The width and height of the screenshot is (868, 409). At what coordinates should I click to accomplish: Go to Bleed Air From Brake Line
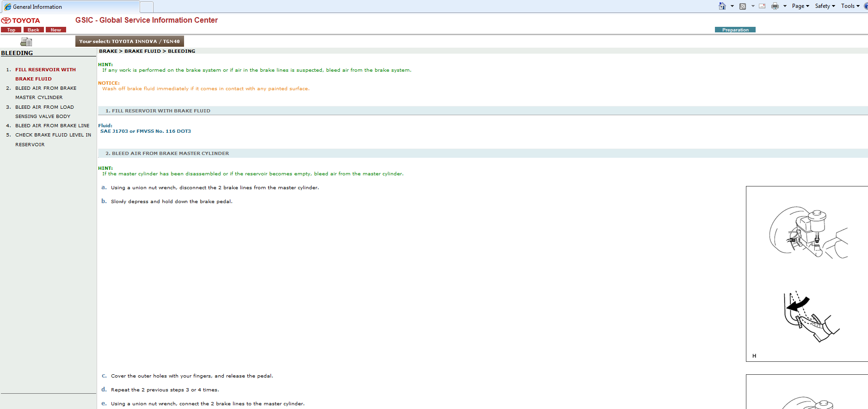coord(52,126)
